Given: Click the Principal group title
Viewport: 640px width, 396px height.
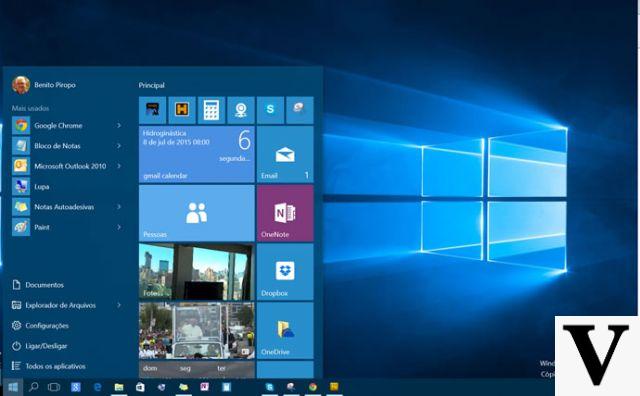Looking at the screenshot, I should [151, 85].
